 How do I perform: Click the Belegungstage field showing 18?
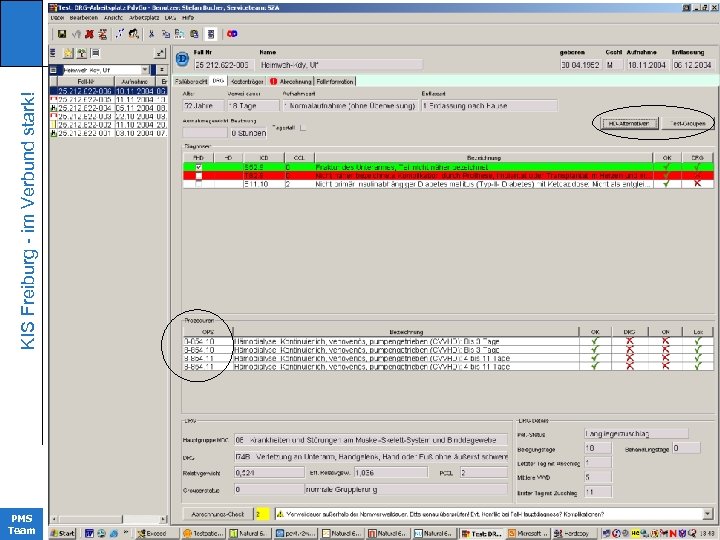tap(597, 448)
